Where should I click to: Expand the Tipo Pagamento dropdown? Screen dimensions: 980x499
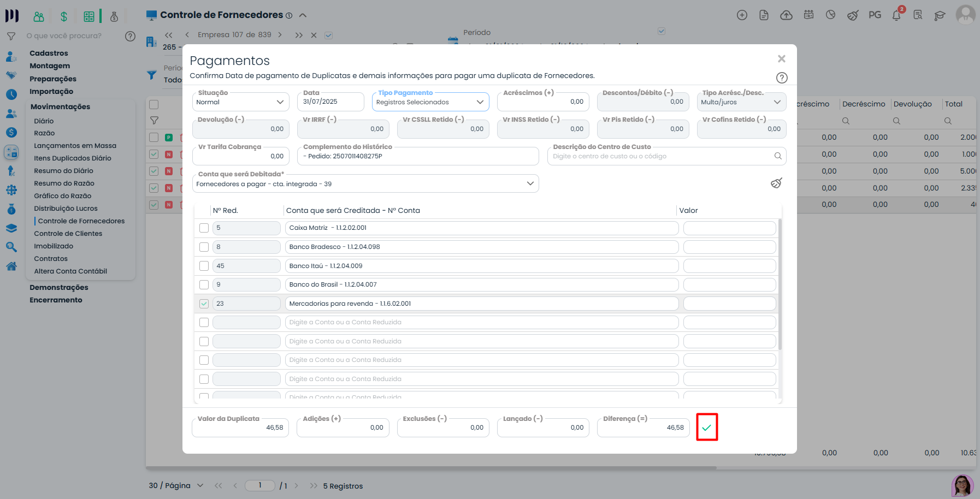tap(430, 102)
